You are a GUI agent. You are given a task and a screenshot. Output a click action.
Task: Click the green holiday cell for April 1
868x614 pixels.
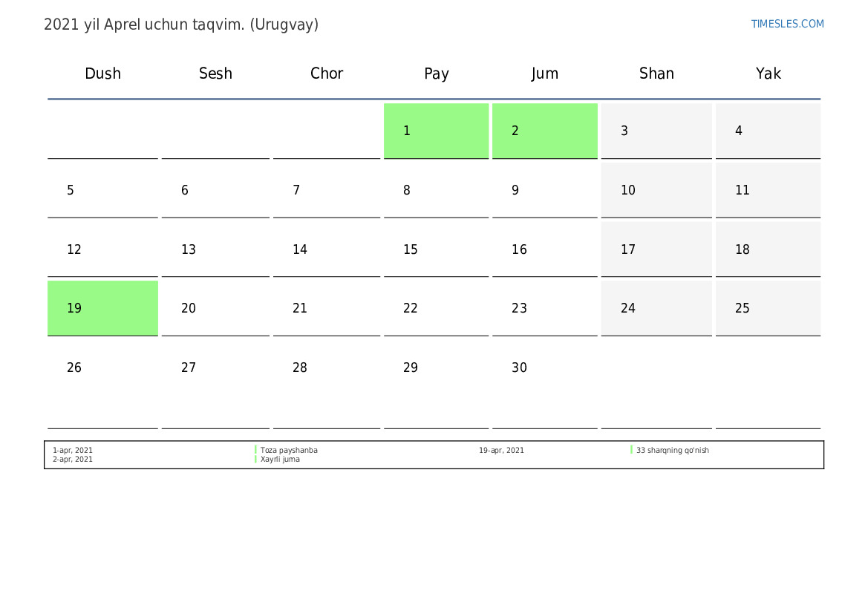[x=436, y=131]
